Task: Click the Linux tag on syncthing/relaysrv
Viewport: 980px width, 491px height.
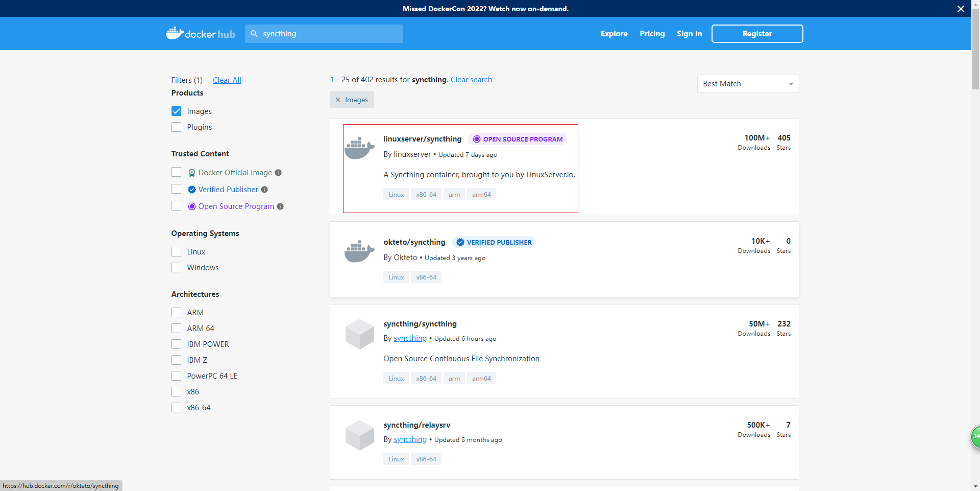Action: [x=396, y=459]
